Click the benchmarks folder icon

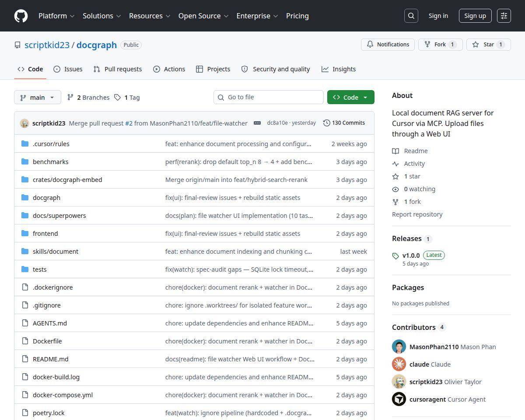25,161
